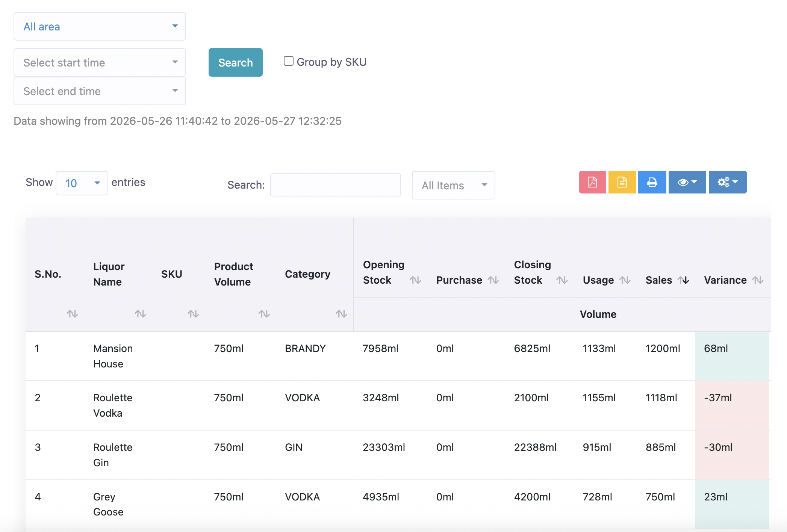Image resolution: width=787 pixels, height=532 pixels.
Task: Sort by Purchase column arrows
Action: click(x=493, y=280)
